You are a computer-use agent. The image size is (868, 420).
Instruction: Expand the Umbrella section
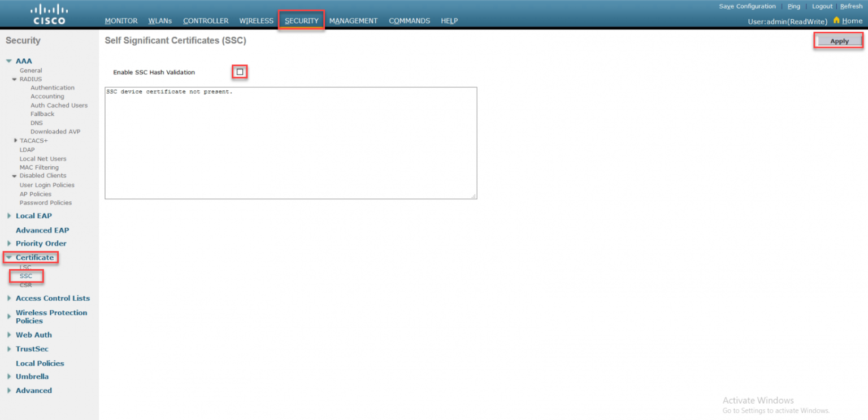tap(8, 376)
